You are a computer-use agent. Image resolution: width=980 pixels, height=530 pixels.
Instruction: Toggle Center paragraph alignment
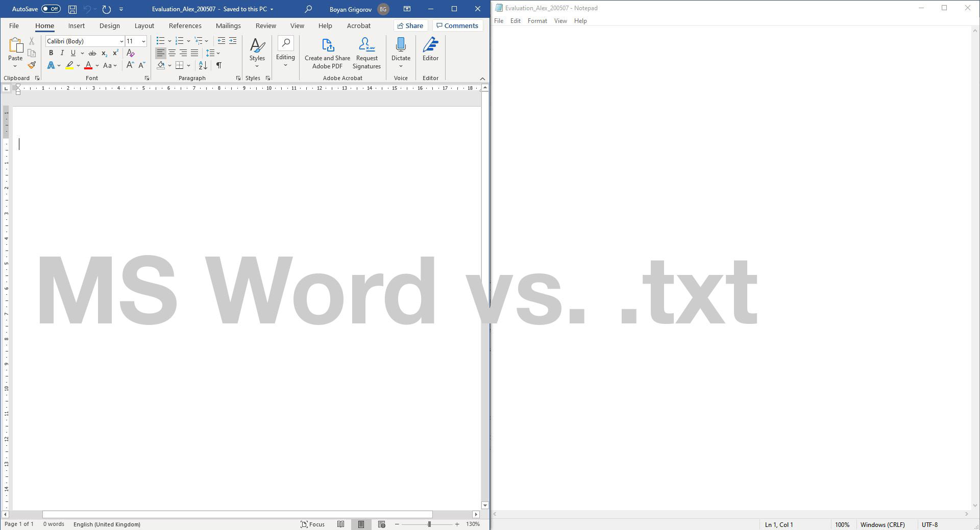[x=172, y=53]
